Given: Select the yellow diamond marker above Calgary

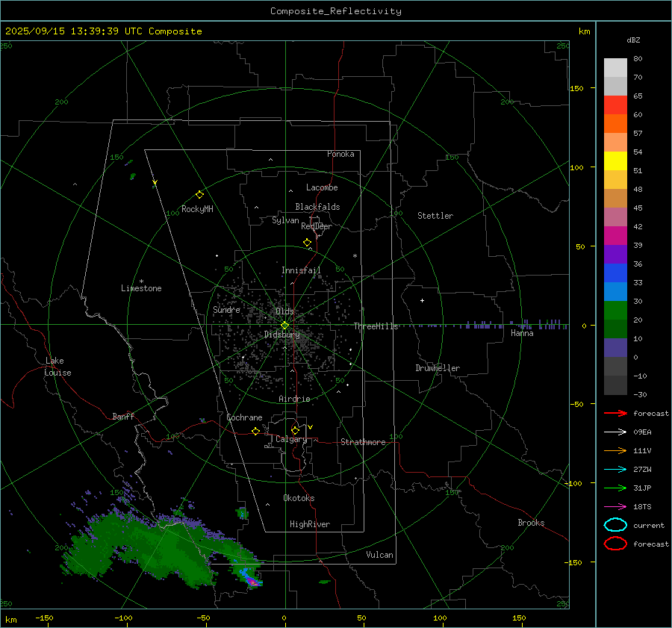Looking at the screenshot, I should click(x=295, y=430).
